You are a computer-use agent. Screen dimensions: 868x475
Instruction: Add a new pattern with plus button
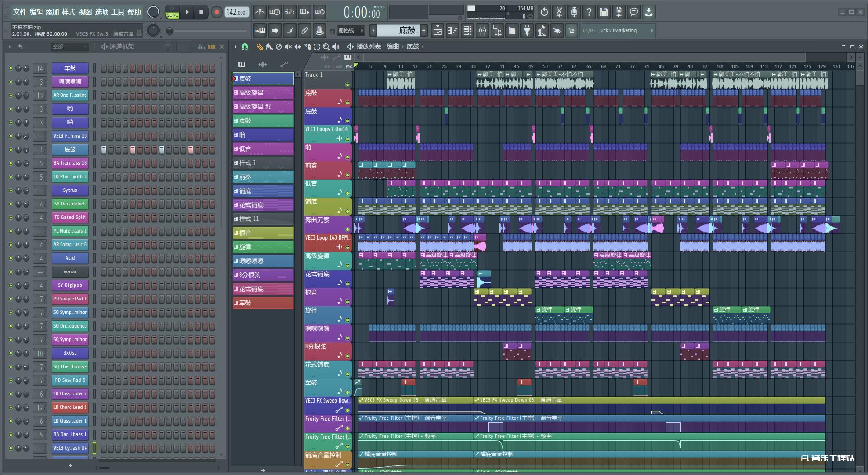[x=424, y=30]
